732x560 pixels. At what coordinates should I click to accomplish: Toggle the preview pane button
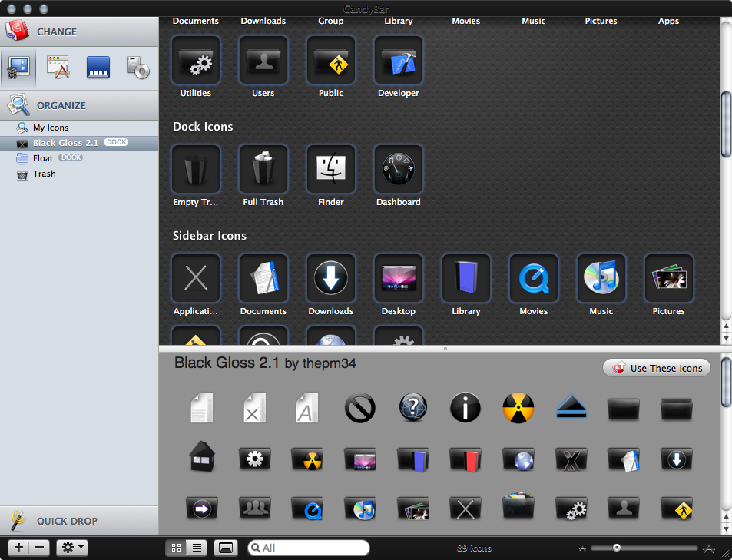[x=226, y=548]
